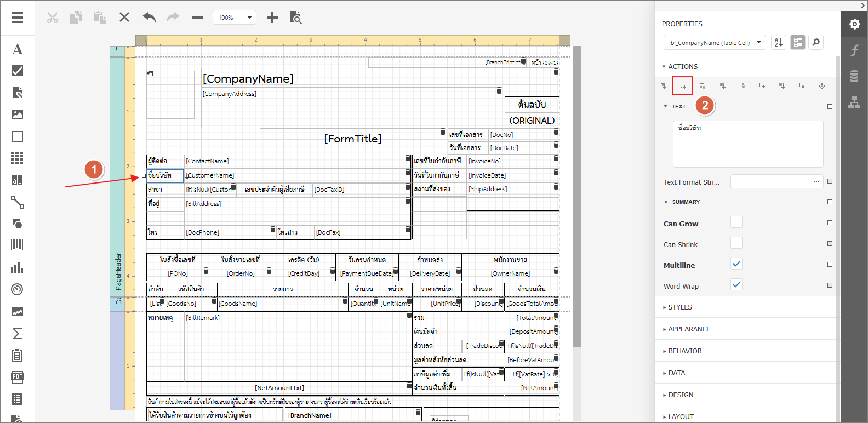Uncheck the Multiline checkbox
Image resolution: width=868 pixels, height=423 pixels.
point(736,264)
